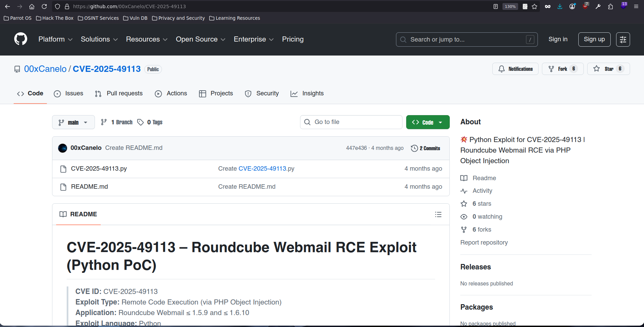View the Security tab
The image size is (644, 327).
click(262, 94)
